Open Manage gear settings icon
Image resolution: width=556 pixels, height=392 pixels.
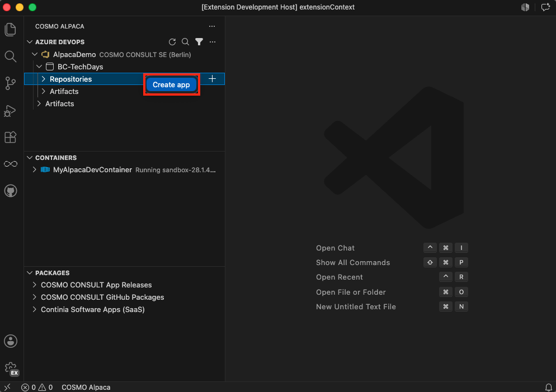[11, 369]
